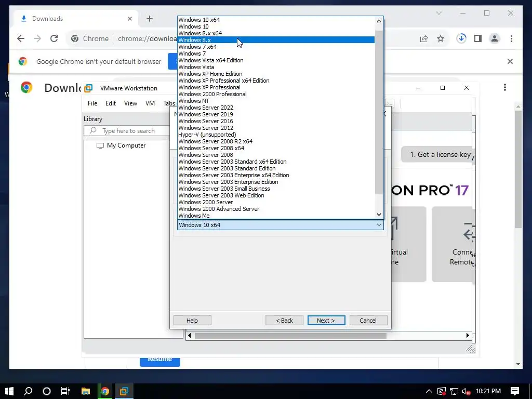Open network tray icon
Viewport: 532px width, 399px height.
click(x=454, y=391)
